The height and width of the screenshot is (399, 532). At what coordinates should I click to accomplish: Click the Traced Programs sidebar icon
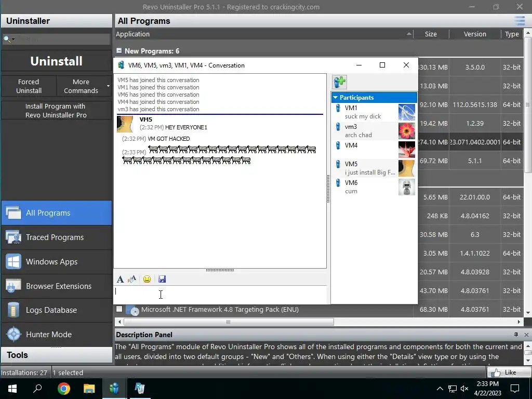pyautogui.click(x=14, y=237)
